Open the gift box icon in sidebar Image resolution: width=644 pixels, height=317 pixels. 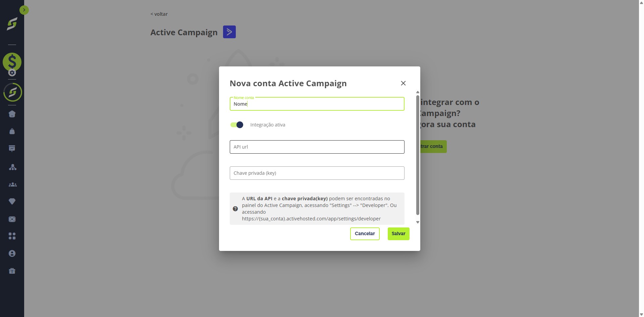[x=12, y=271]
